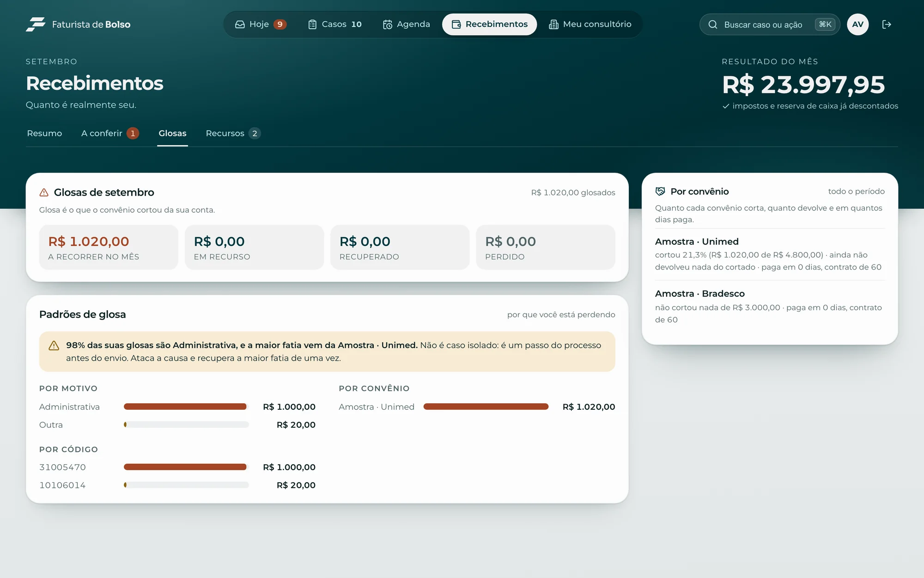Click the AV user avatar
Screen dimensions: 924x578
tap(858, 25)
